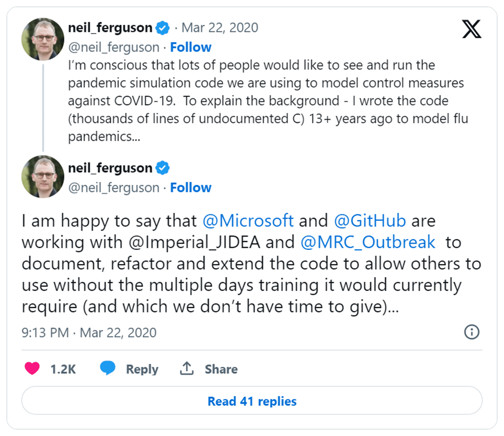Click the Share label
Screen dimensions: 504x436
coord(221,369)
